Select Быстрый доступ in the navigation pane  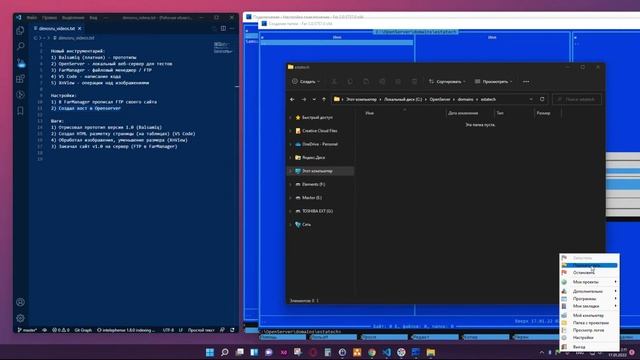click(x=317, y=118)
